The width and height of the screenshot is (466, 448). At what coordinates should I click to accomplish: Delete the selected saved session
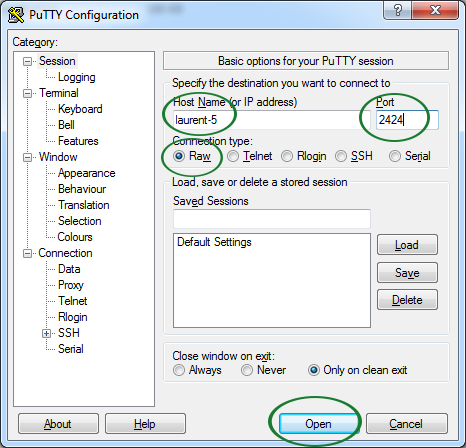pyautogui.click(x=407, y=300)
